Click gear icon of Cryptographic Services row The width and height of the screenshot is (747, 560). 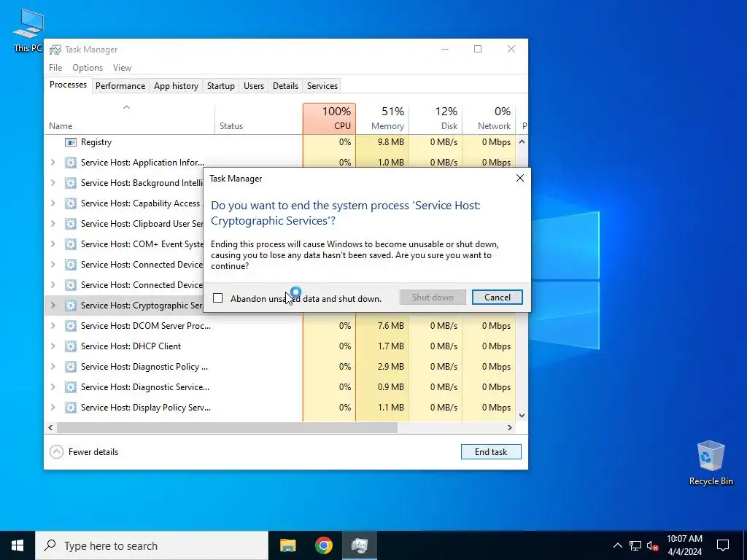(71, 306)
